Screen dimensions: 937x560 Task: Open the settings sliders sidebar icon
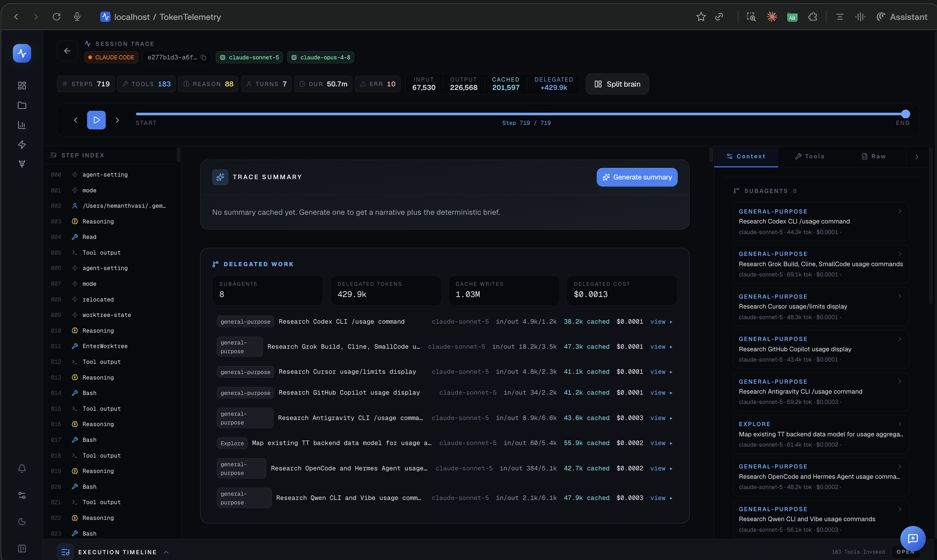click(x=22, y=495)
